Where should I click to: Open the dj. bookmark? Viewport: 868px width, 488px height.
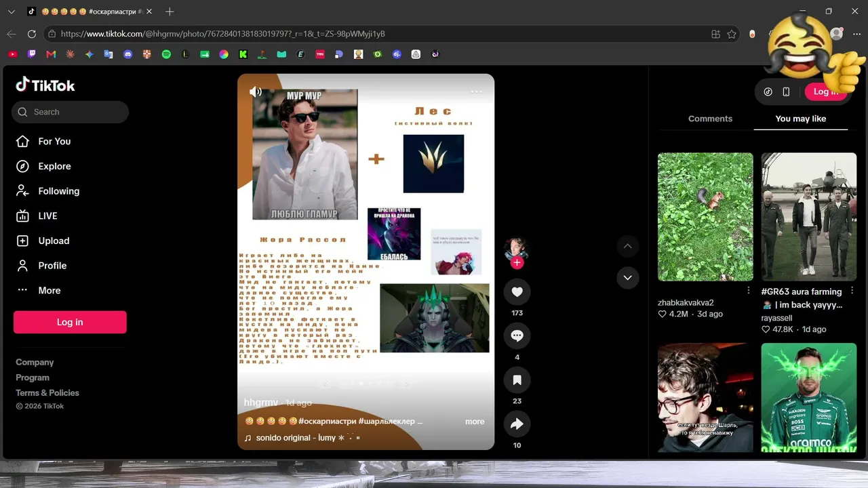pyautogui.click(x=397, y=54)
